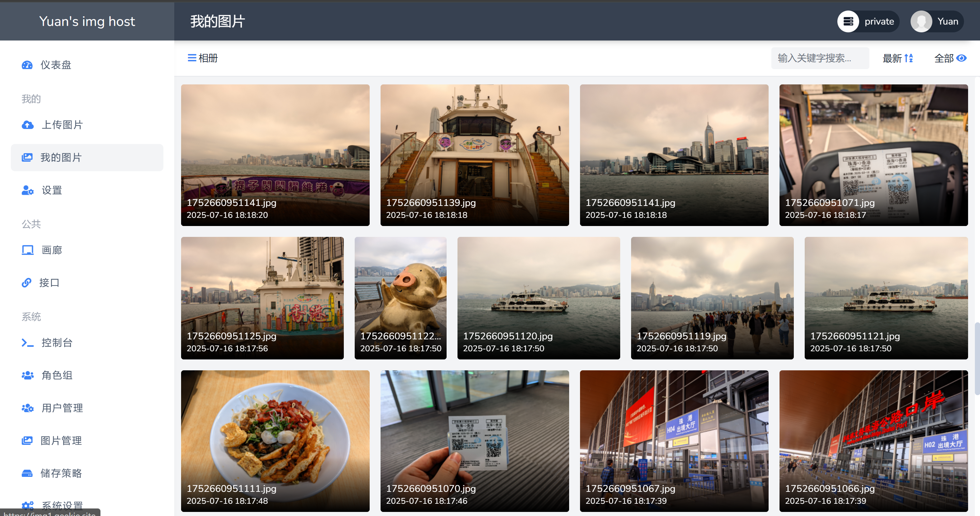Click the page's vertical scrollbar
This screenshot has width=980, height=516.
tap(977, 359)
